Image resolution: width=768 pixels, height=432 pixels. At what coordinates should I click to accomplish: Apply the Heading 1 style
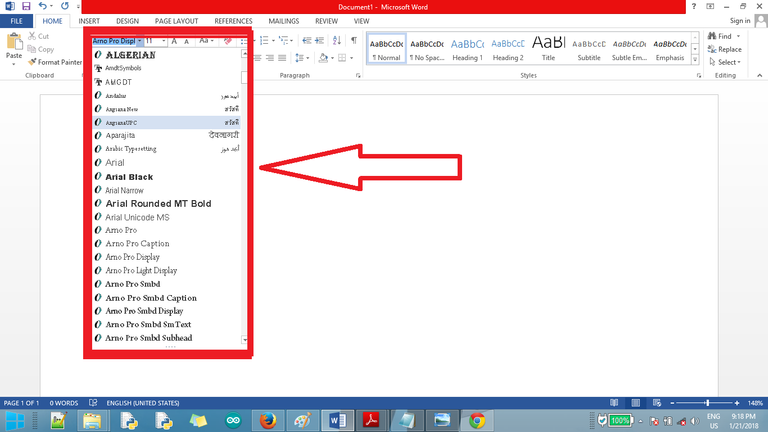[x=467, y=48]
